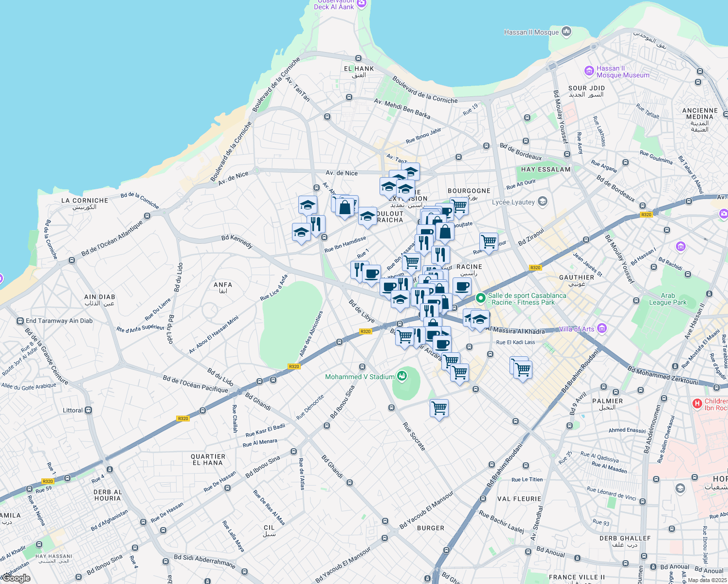
Task: Click the VAL FLEURIE label
Action: coord(519,499)
